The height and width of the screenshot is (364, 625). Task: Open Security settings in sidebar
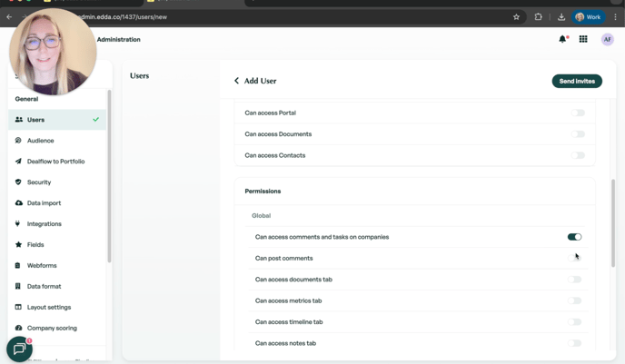39,182
